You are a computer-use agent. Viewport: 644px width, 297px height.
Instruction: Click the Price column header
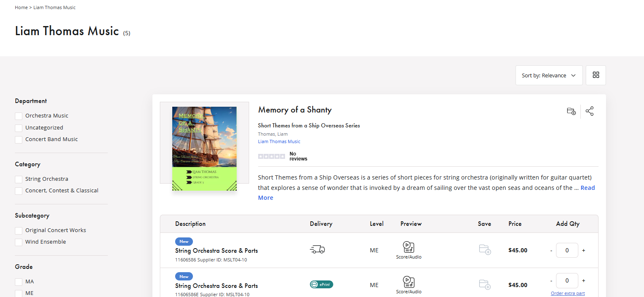[515, 224]
